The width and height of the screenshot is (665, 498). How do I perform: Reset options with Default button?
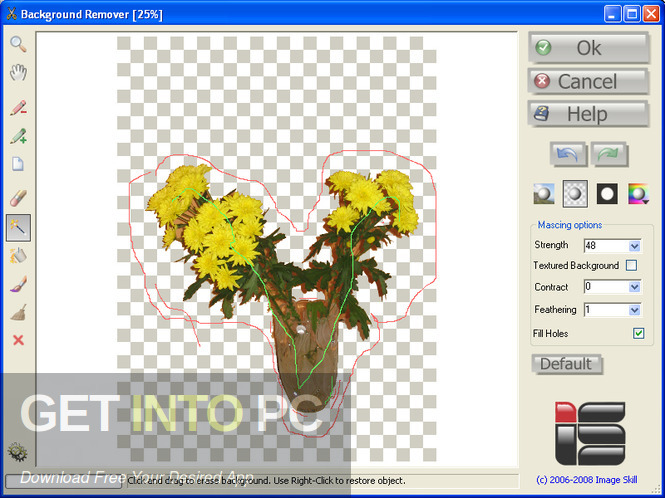click(567, 364)
